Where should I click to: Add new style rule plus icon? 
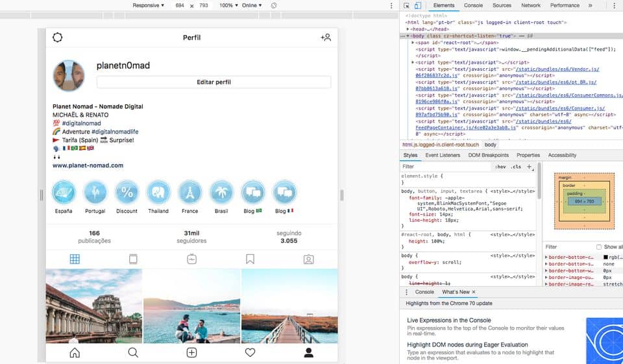(530, 167)
